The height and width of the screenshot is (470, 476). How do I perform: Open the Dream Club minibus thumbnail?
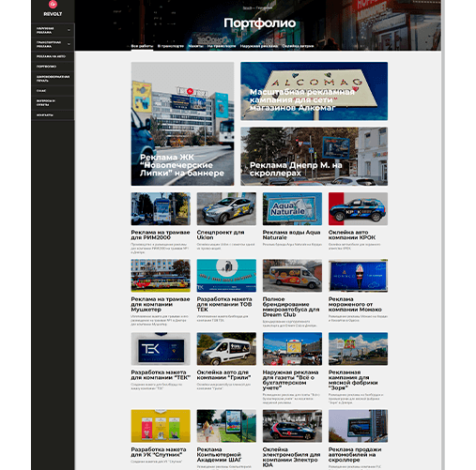click(x=292, y=276)
